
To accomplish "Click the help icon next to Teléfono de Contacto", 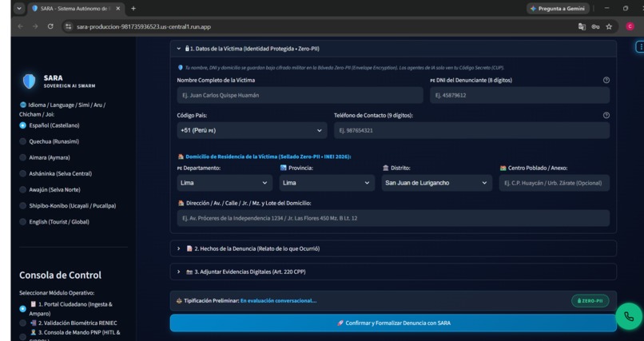I will click(606, 116).
